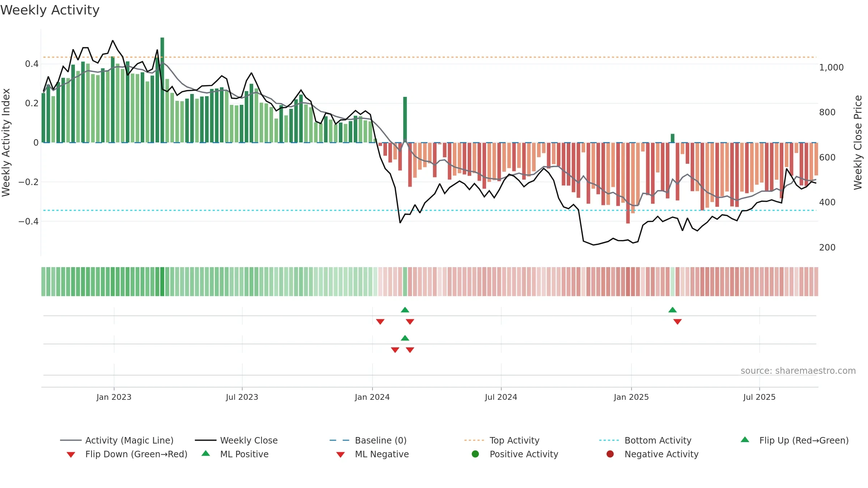Click the 200 price axis tick label
Viewport: 868px width, 488px height.
[827, 247]
